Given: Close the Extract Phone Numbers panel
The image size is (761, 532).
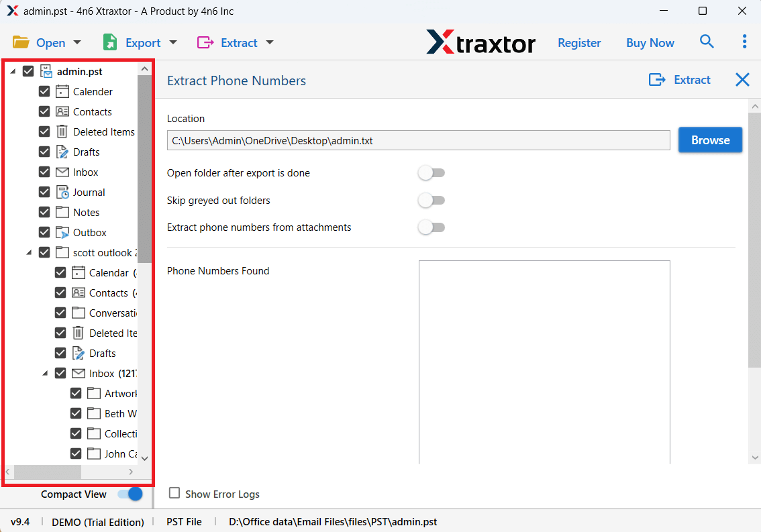Looking at the screenshot, I should [742, 80].
